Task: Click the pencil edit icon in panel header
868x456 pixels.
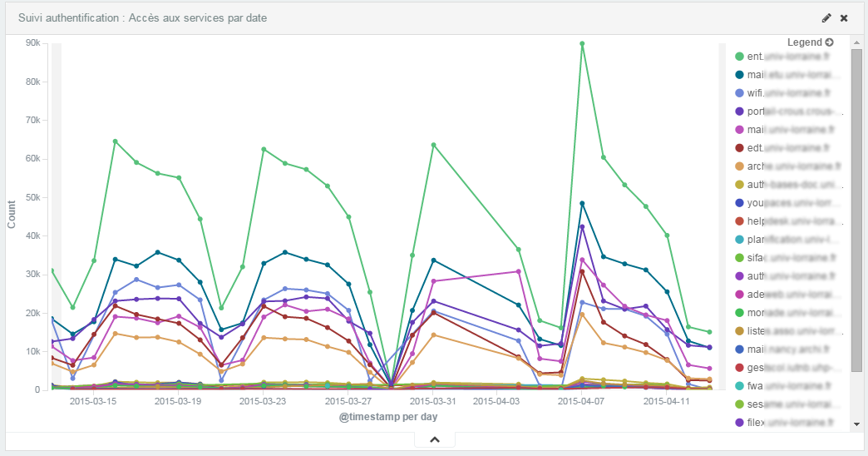Action: coord(826,17)
